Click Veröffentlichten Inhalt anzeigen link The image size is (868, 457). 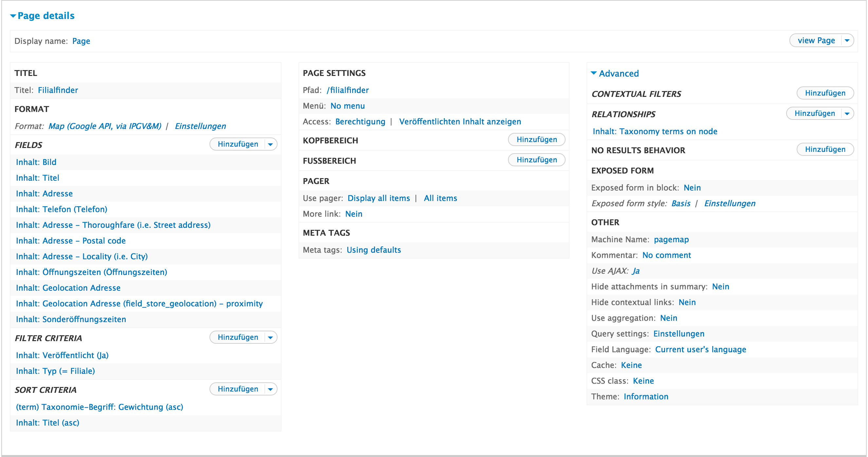click(x=460, y=122)
